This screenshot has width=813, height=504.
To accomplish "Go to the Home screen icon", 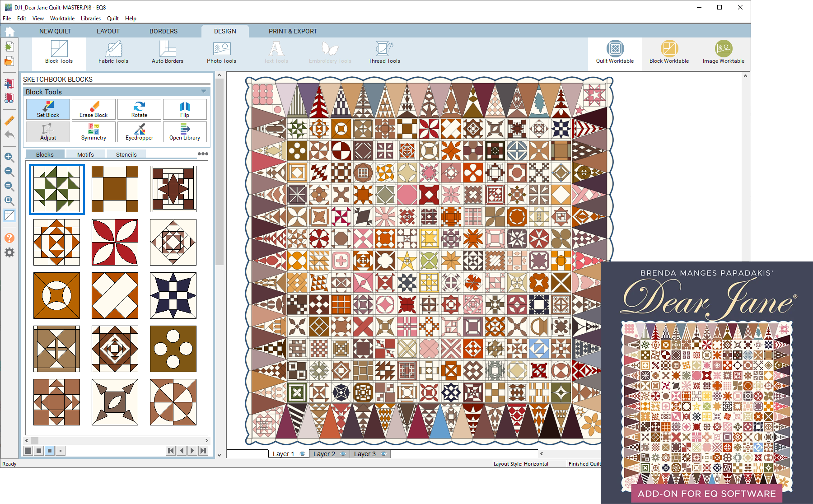I will 9,31.
